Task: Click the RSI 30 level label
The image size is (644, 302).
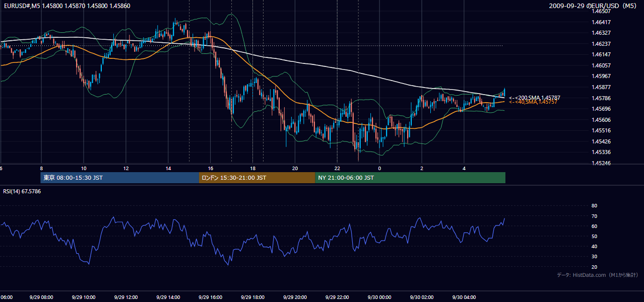Action: tap(594, 257)
